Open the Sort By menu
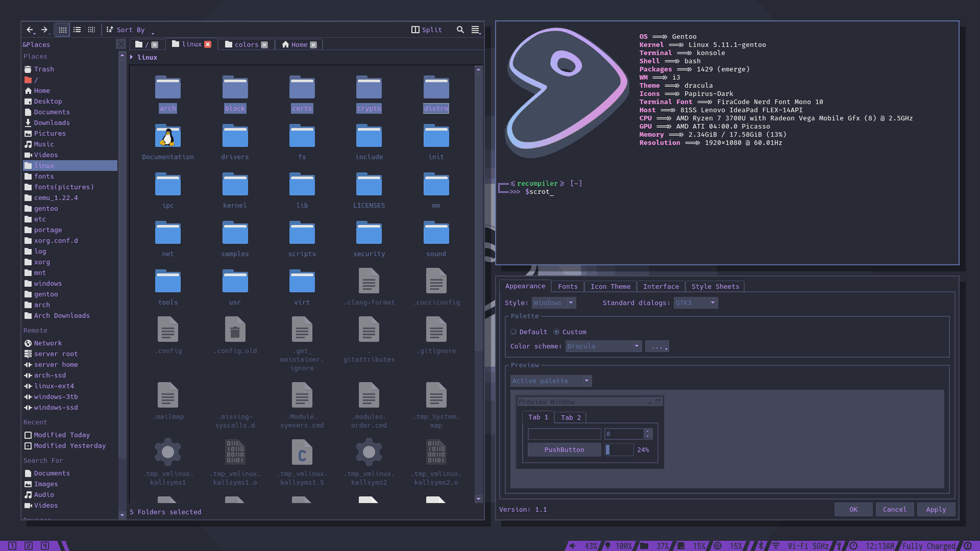The image size is (980, 551). click(130, 30)
